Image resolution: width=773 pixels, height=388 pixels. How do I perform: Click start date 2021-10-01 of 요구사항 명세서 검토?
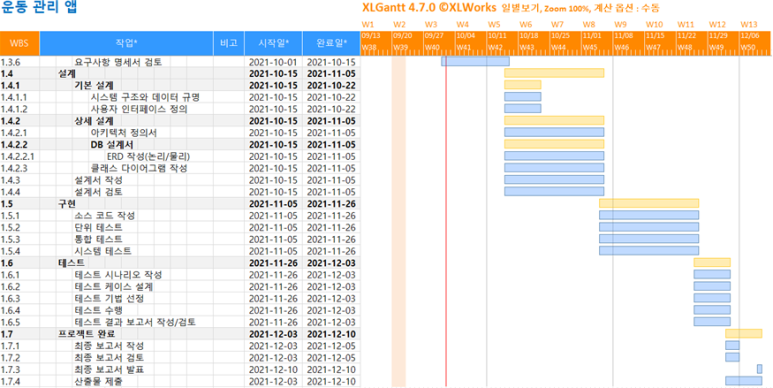tap(273, 62)
